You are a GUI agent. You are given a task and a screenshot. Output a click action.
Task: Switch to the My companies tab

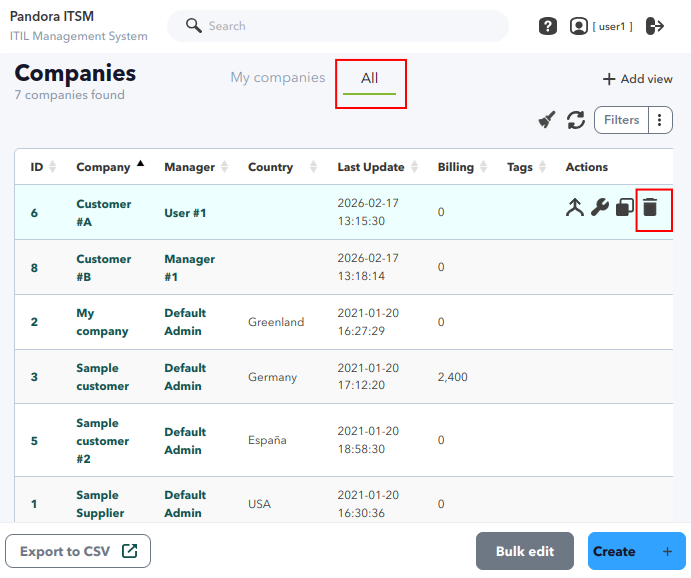278,78
